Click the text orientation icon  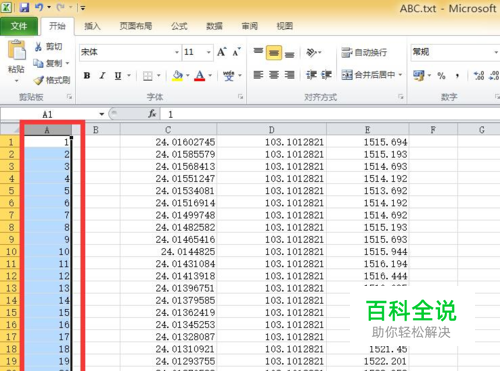click(x=311, y=52)
